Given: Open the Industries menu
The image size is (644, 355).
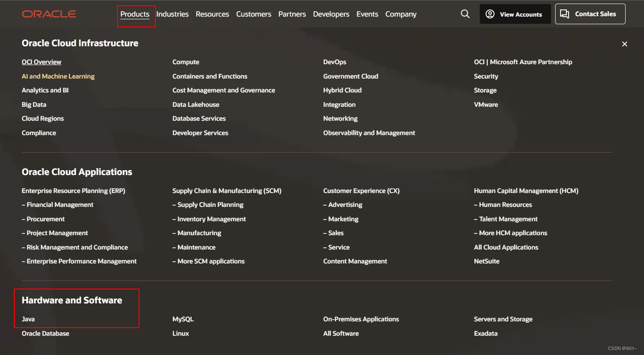Looking at the screenshot, I should click(x=172, y=14).
